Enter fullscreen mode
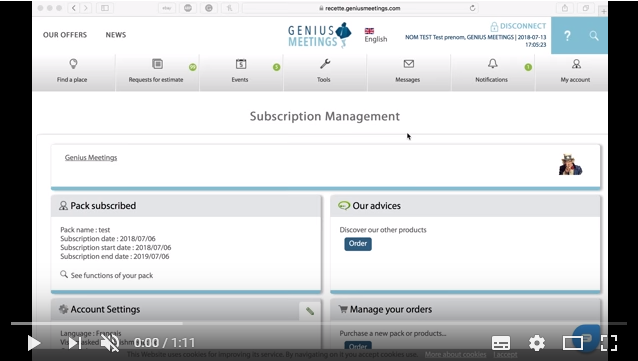The image size is (638, 361). click(609, 343)
